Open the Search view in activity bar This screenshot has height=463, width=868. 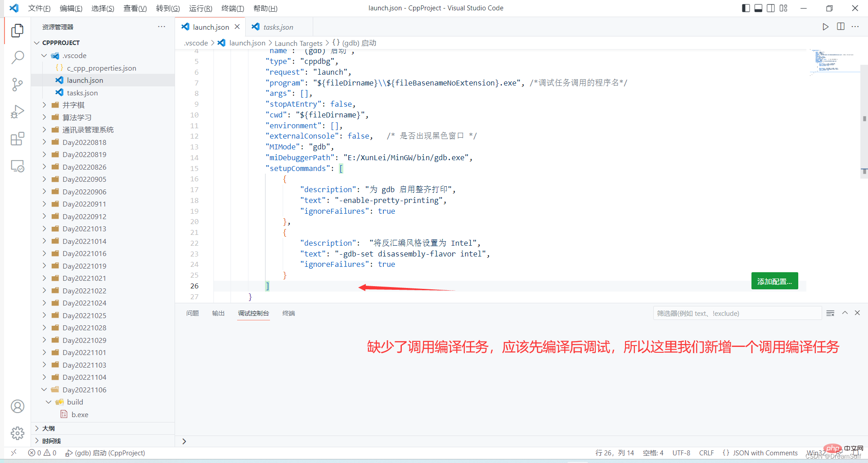[17, 57]
